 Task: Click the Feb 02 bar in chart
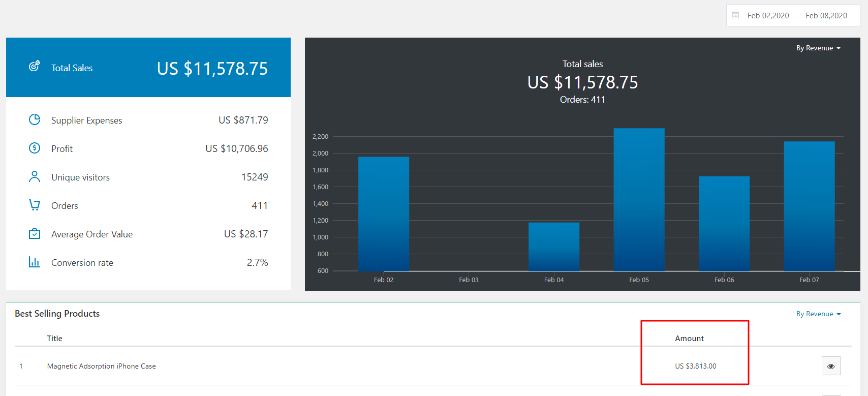[x=384, y=214]
